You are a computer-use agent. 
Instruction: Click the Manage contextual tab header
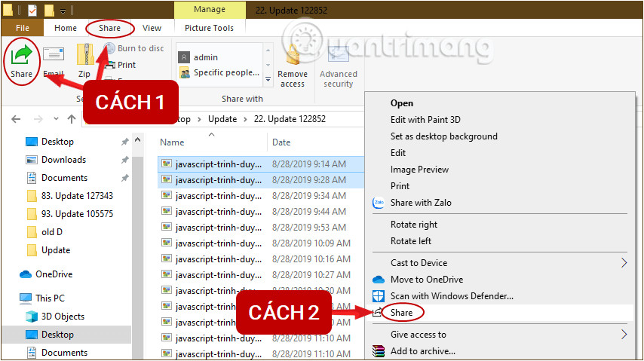210,10
